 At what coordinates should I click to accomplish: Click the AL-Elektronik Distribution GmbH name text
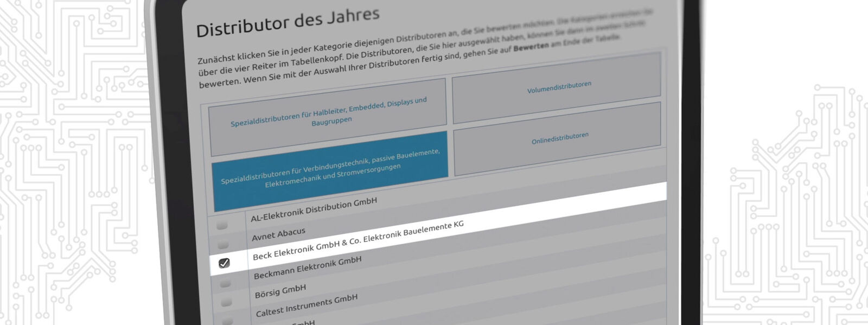[x=314, y=209]
